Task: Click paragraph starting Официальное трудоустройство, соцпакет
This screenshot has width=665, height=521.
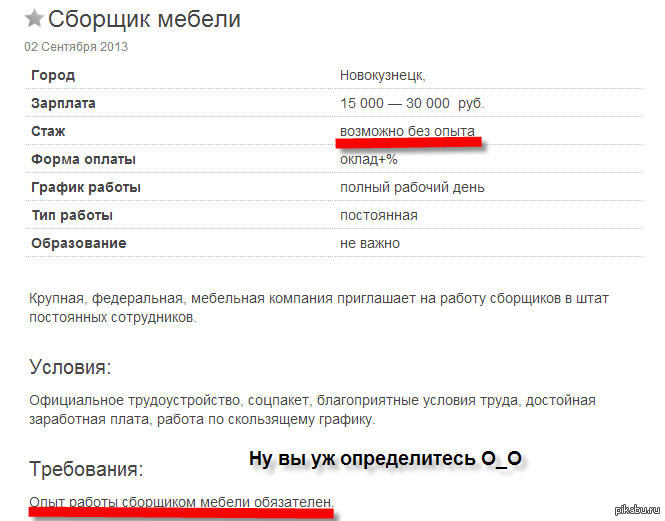Action: point(313,410)
